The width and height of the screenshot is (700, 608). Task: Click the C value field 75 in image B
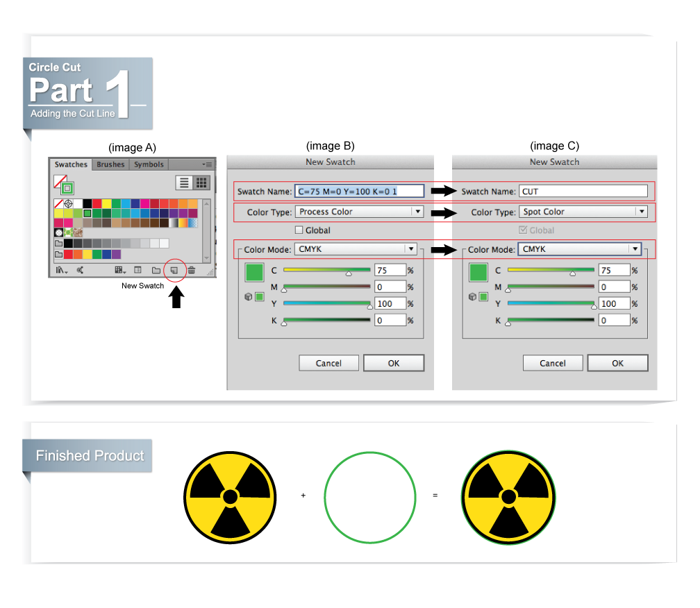click(390, 270)
